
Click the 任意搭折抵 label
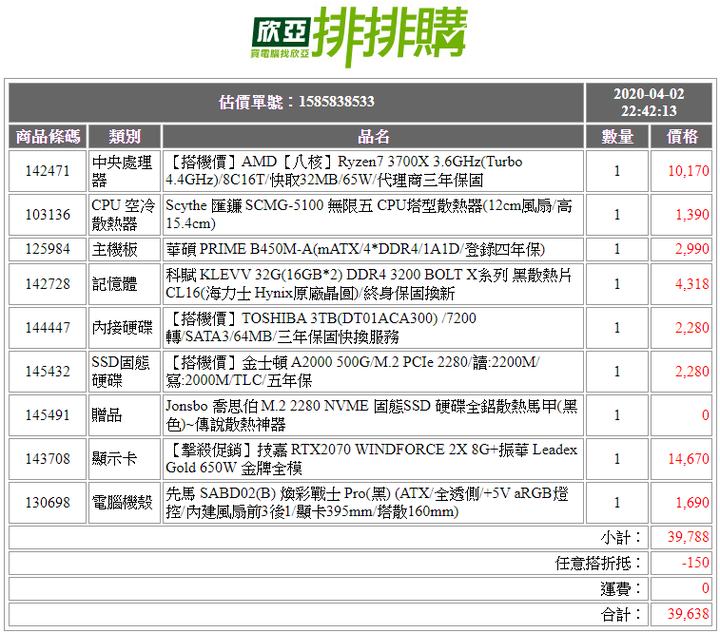coord(597,563)
